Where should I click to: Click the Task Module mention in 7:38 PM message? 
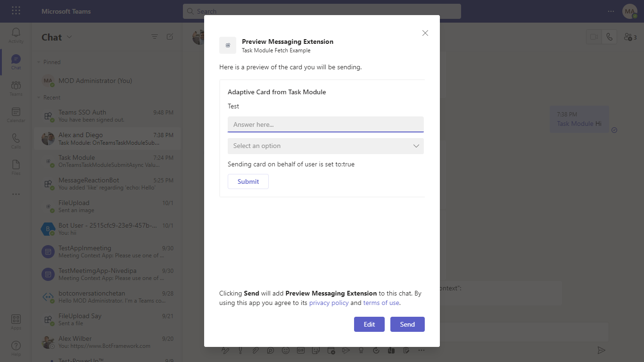pos(575,123)
